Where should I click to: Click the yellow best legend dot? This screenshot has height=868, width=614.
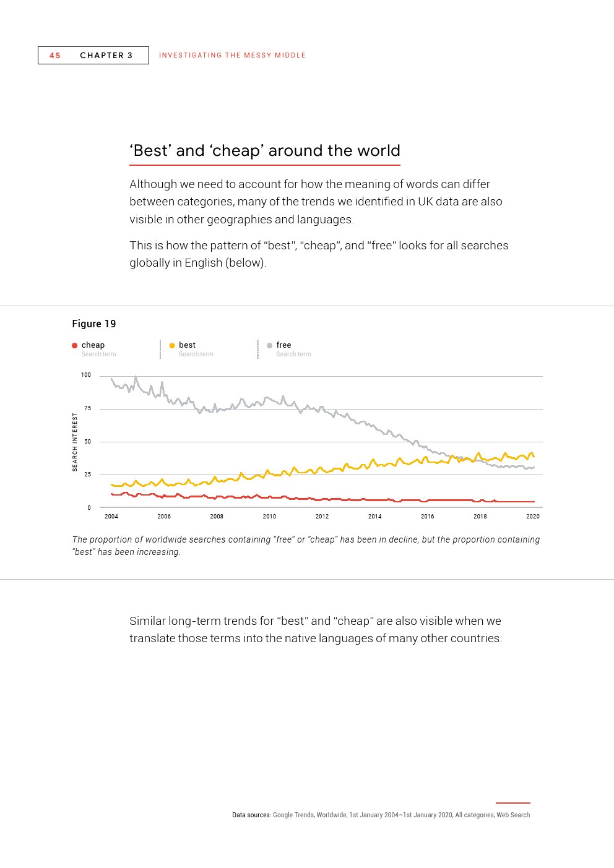tap(172, 346)
